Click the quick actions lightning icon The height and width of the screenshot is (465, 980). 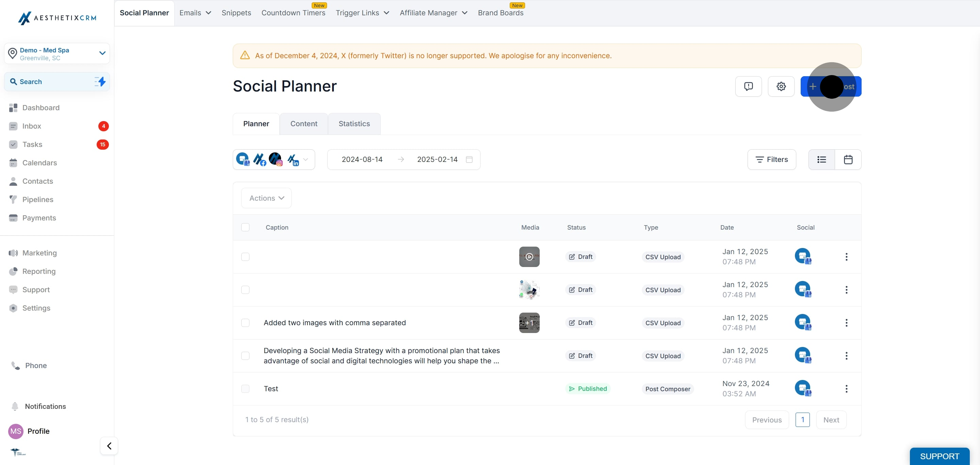[x=100, y=82]
